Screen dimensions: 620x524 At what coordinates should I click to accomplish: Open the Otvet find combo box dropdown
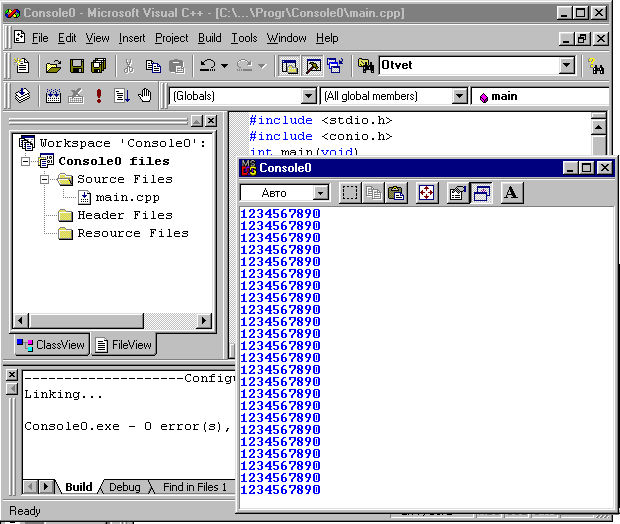click(567, 65)
